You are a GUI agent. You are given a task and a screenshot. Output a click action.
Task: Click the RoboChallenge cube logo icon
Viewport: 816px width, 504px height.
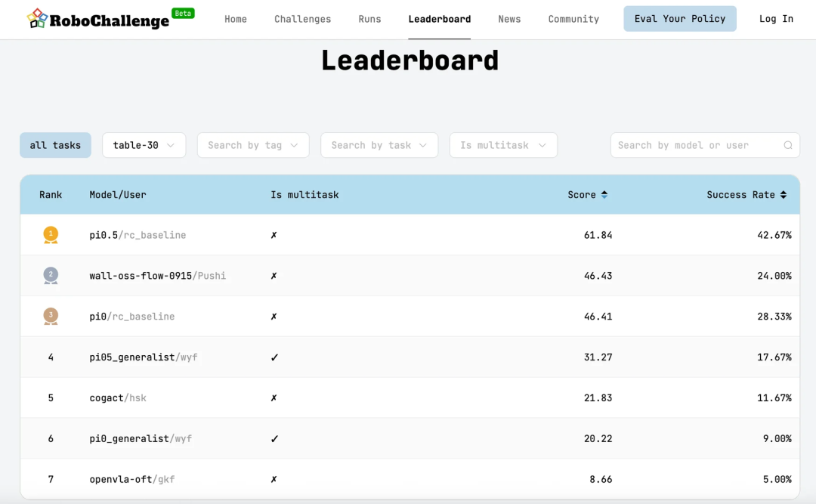click(x=37, y=19)
